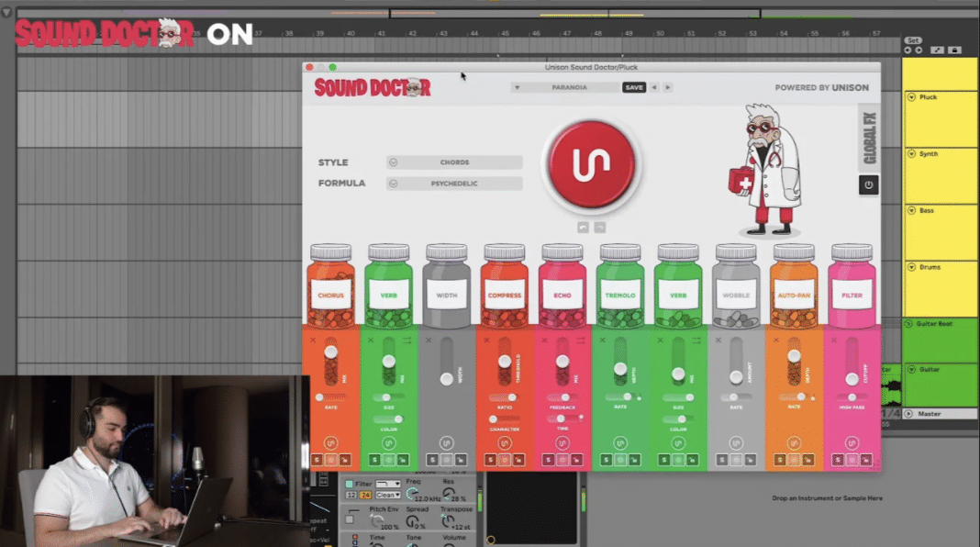Select the 24 dB filter slope button
Image resolution: width=980 pixels, height=547 pixels.
[365, 495]
